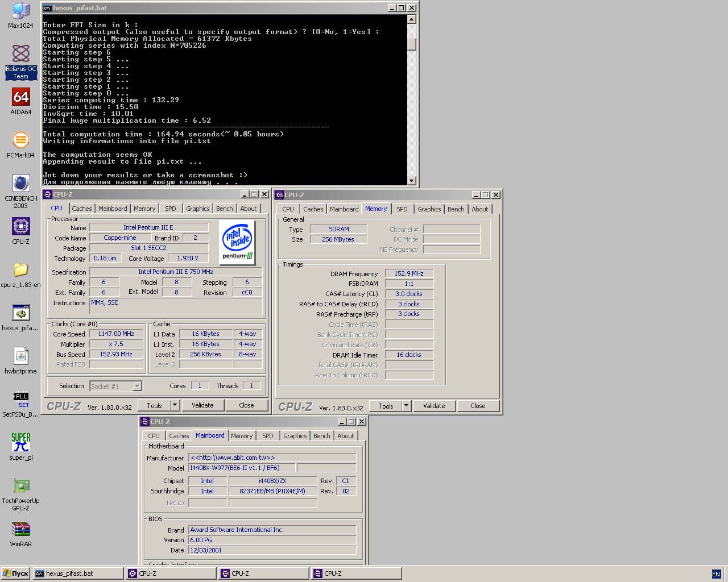This screenshot has height=582, width=728.
Task: Click the console scrollbar down arrow
Action: tap(412, 180)
